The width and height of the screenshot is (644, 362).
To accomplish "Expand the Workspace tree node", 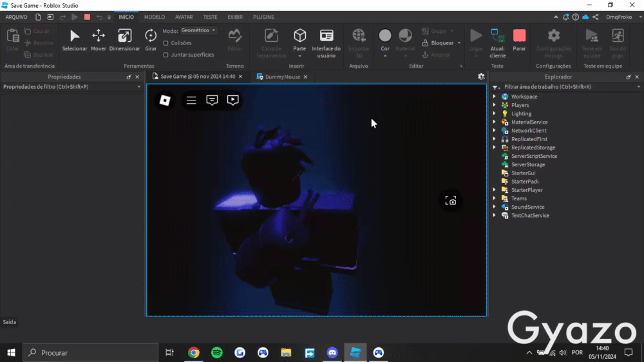I will coord(495,97).
